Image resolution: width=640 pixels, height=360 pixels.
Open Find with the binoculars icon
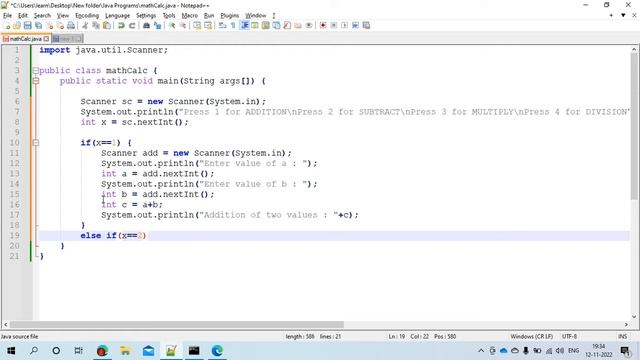pos(147,25)
